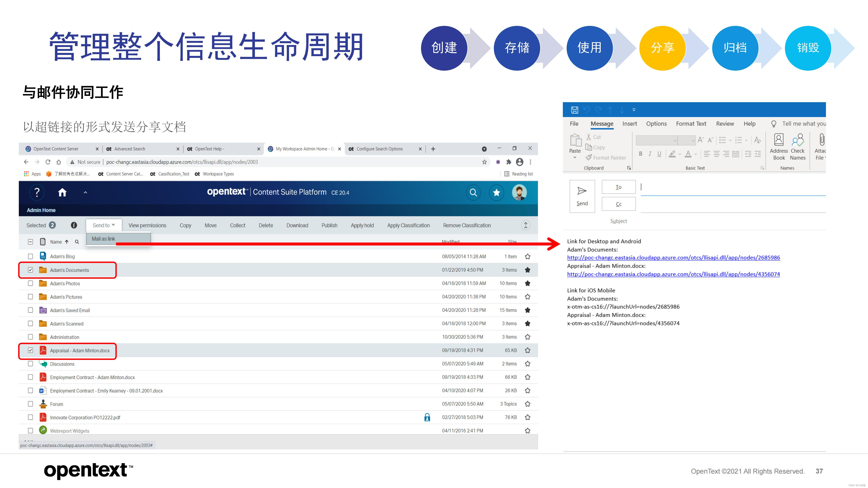Switch to the Insert ribbon tab
The width and height of the screenshot is (868, 488).
tap(629, 124)
